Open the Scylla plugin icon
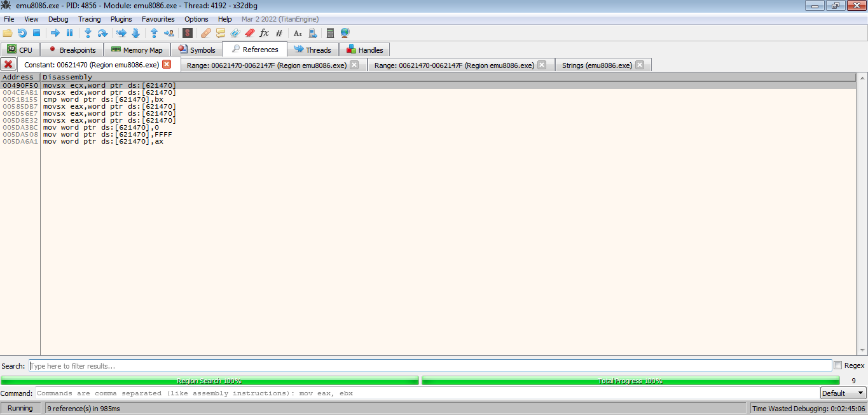 click(188, 33)
